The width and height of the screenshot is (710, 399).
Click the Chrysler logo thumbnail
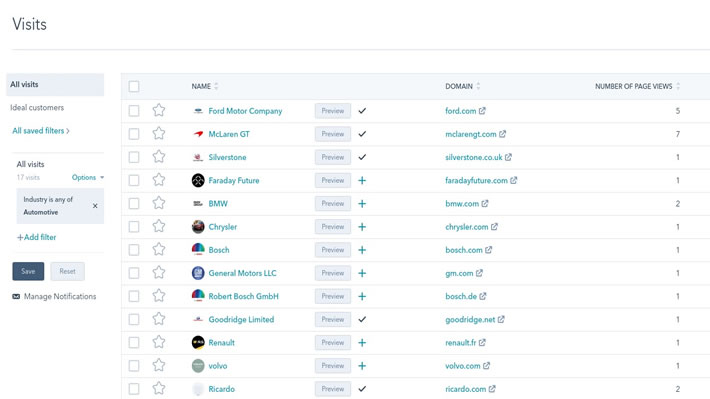point(198,226)
